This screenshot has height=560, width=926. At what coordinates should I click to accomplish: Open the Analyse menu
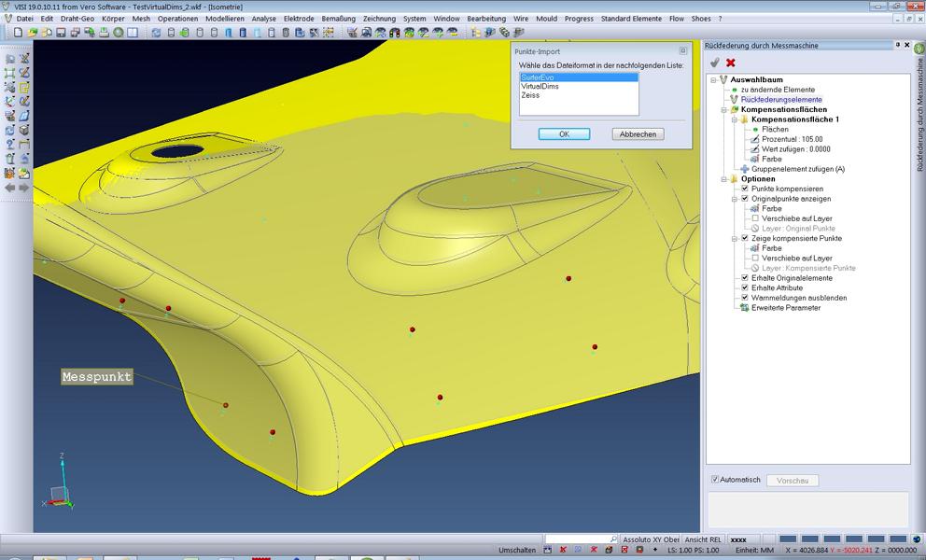point(263,19)
